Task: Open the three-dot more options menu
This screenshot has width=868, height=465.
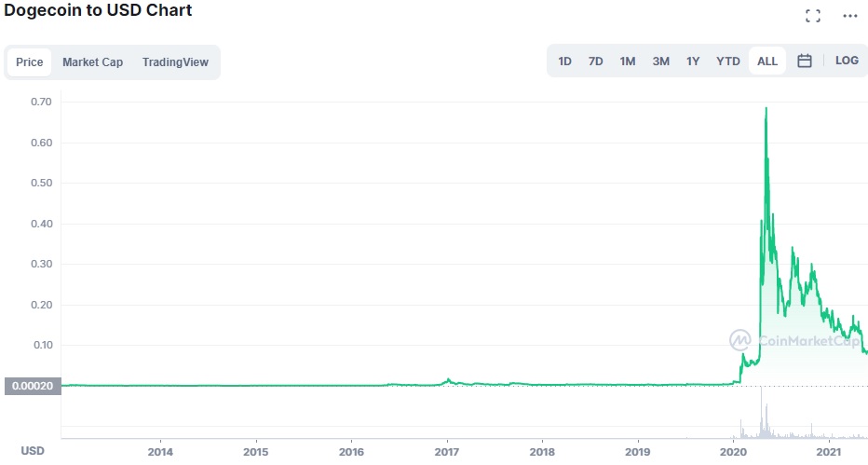Action: tap(849, 16)
